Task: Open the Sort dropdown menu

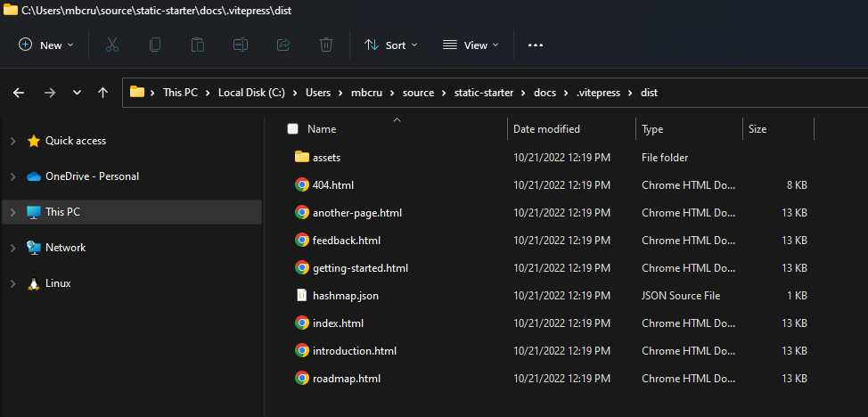Action: (391, 45)
